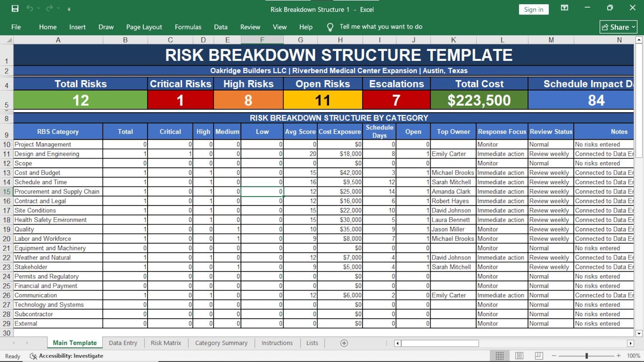This screenshot has height=362, width=644.
Task: Click the Tell me what you want to do box
Action: 381,27
